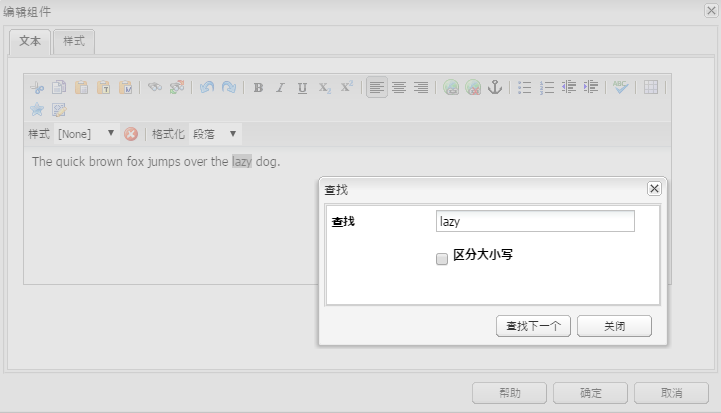This screenshot has width=721, height=413.
Task: Insert a numbered list
Action: point(547,87)
